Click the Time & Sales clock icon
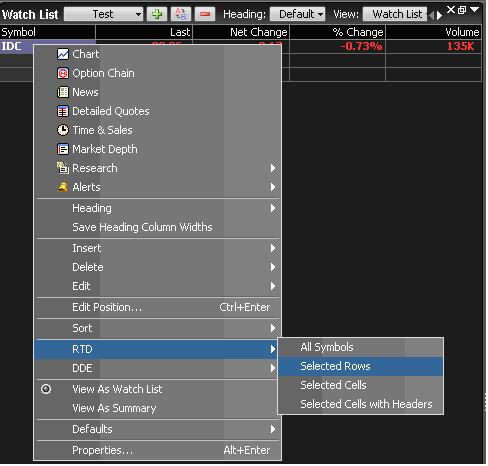488x466 pixels. click(x=63, y=130)
